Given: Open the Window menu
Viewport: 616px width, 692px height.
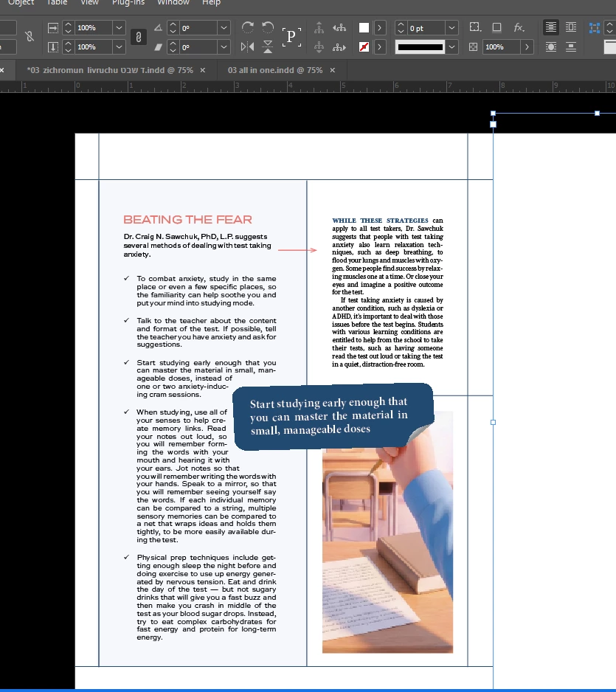Looking at the screenshot, I should point(173,3).
